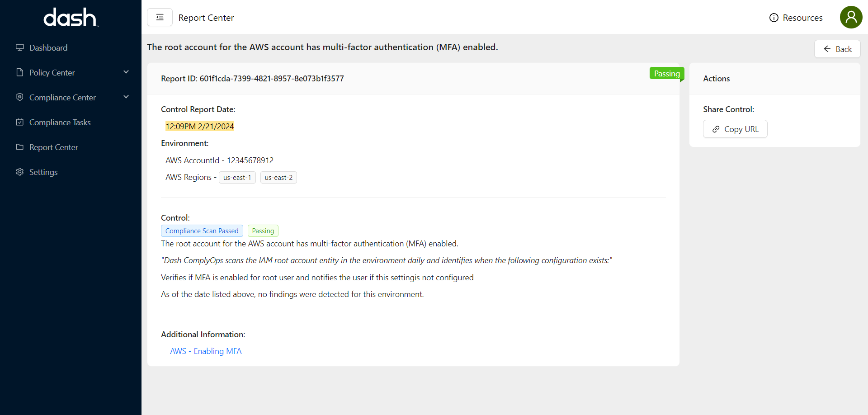This screenshot has height=415, width=868.
Task: Open the user account avatar
Action: pyautogui.click(x=851, y=17)
